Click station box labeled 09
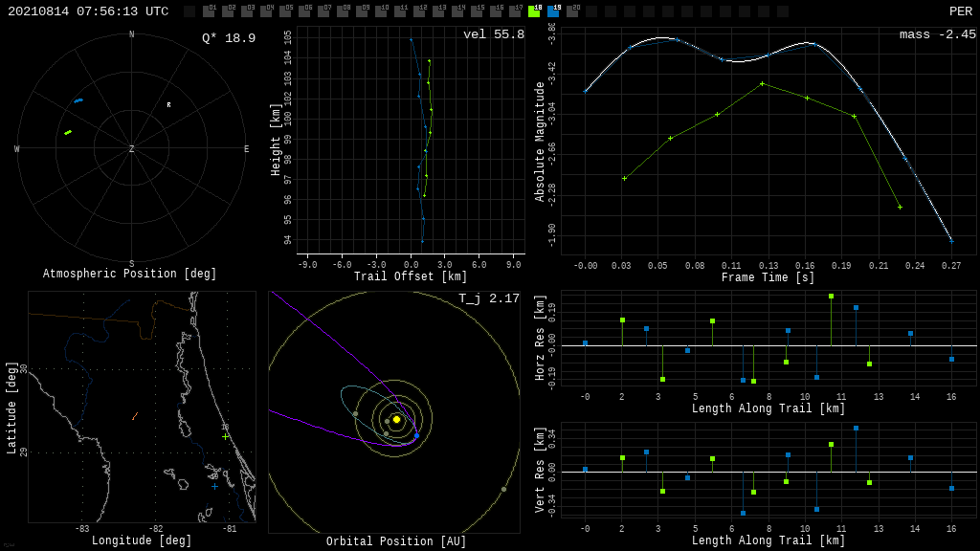 click(363, 11)
